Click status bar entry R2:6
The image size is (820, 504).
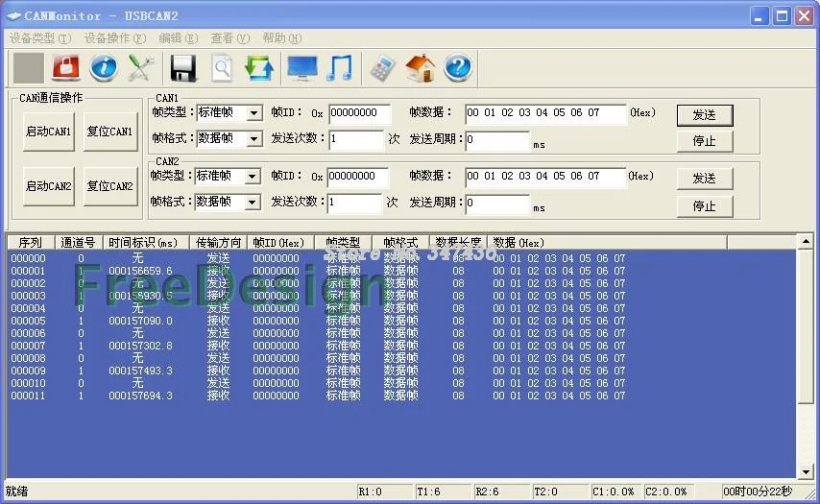(x=501, y=492)
